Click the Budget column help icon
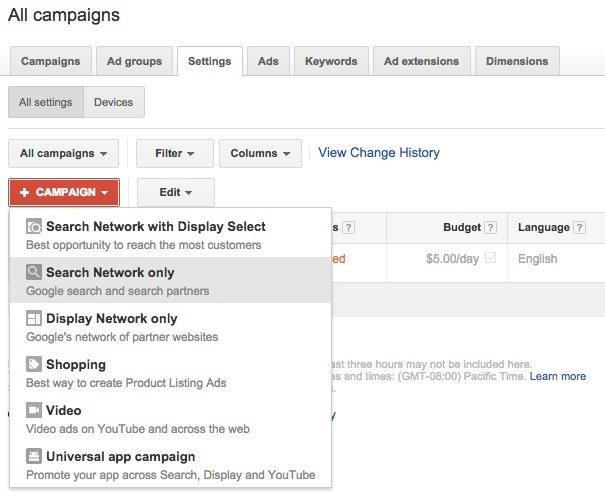 click(491, 228)
